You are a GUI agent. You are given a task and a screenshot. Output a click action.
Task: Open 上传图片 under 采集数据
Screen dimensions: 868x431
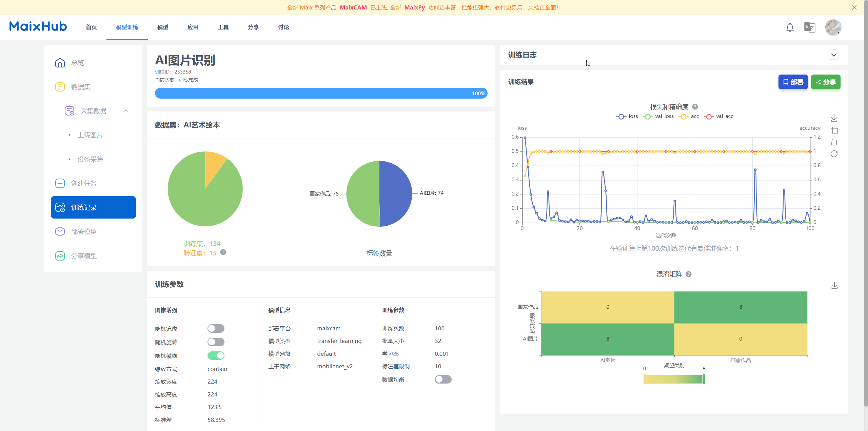(90, 135)
